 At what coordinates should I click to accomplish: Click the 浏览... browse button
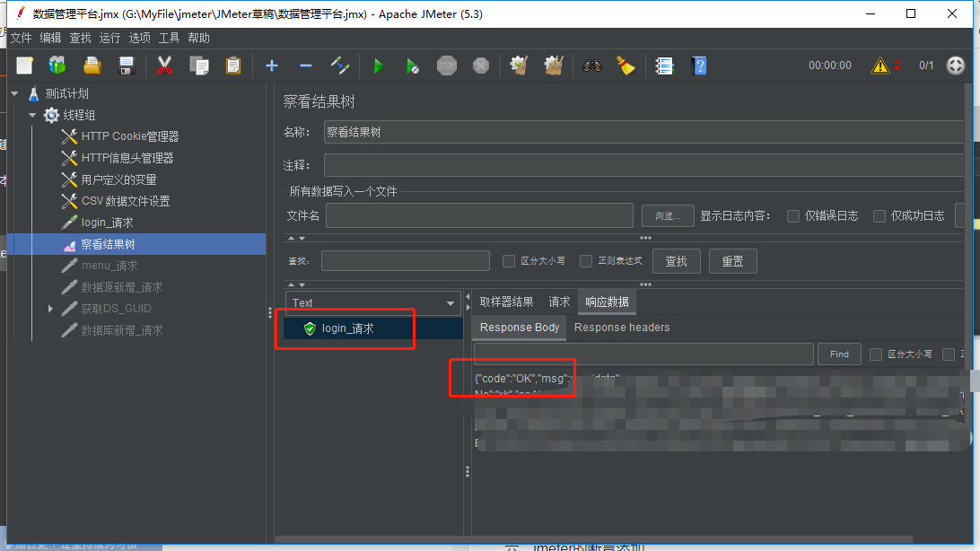pyautogui.click(x=668, y=216)
